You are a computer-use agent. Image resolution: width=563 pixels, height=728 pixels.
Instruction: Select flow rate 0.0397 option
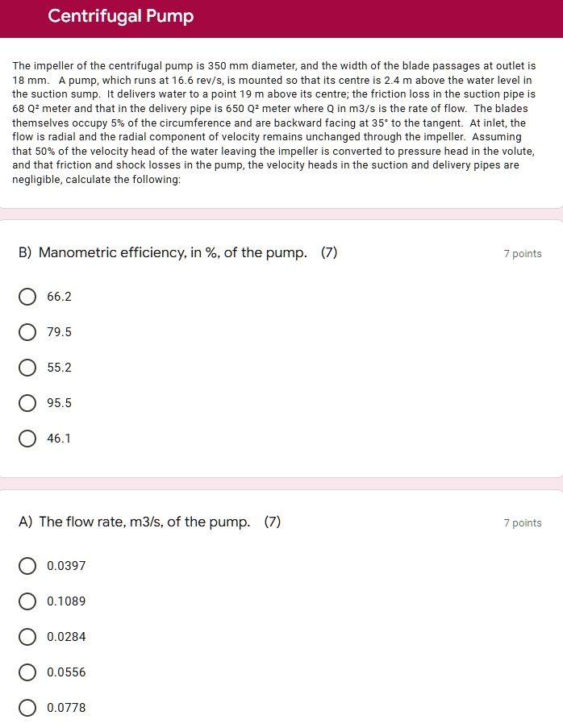coord(27,566)
